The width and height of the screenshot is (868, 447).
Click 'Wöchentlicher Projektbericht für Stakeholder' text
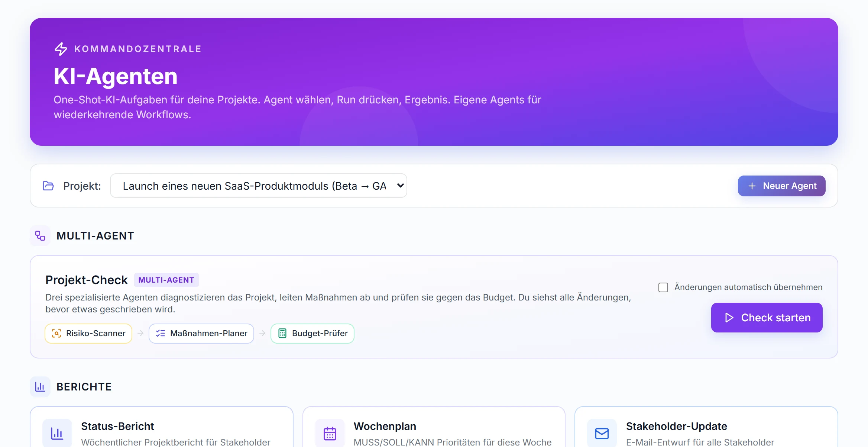tap(176, 442)
